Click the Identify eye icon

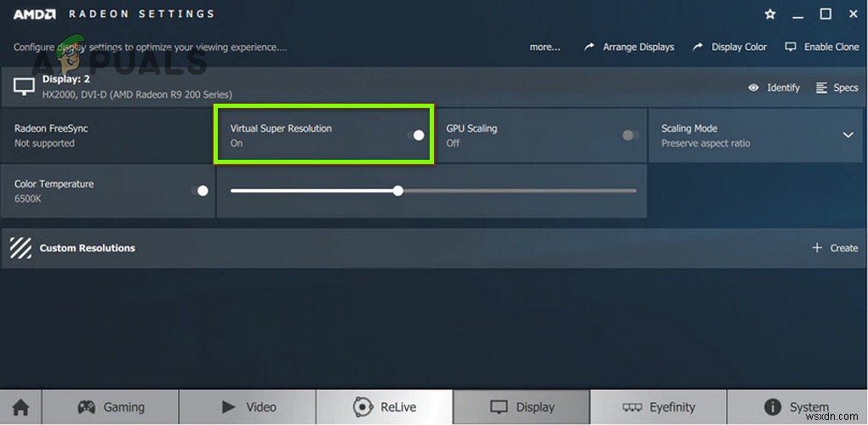[753, 88]
